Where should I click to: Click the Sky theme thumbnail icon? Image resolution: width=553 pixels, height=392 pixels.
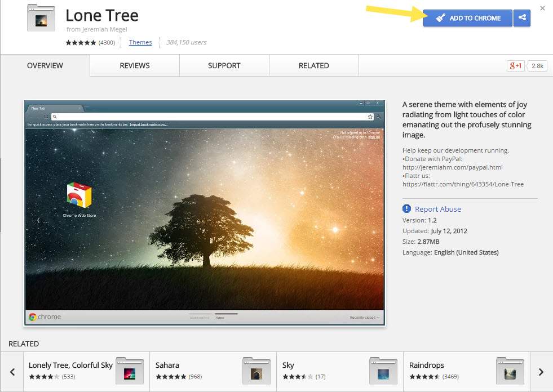(383, 371)
